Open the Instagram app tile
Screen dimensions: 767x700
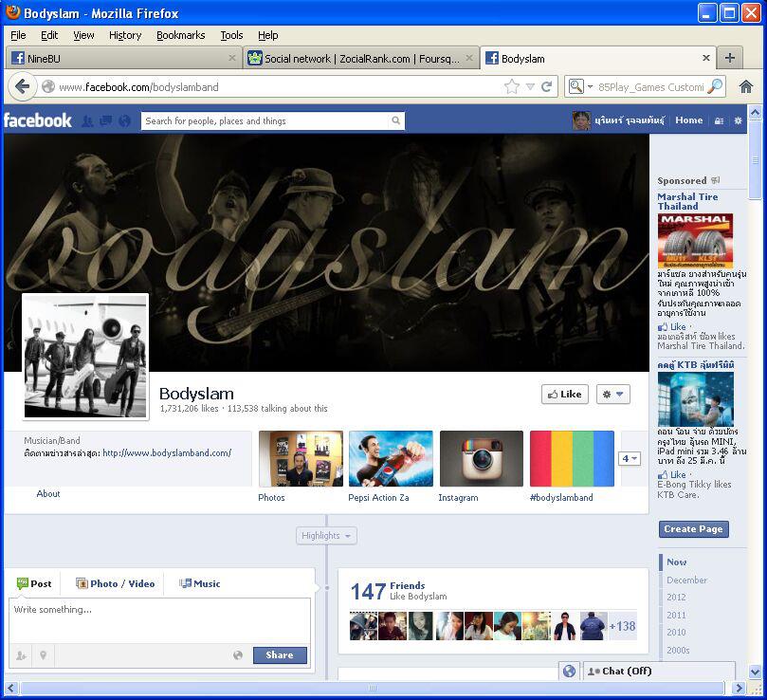point(481,459)
